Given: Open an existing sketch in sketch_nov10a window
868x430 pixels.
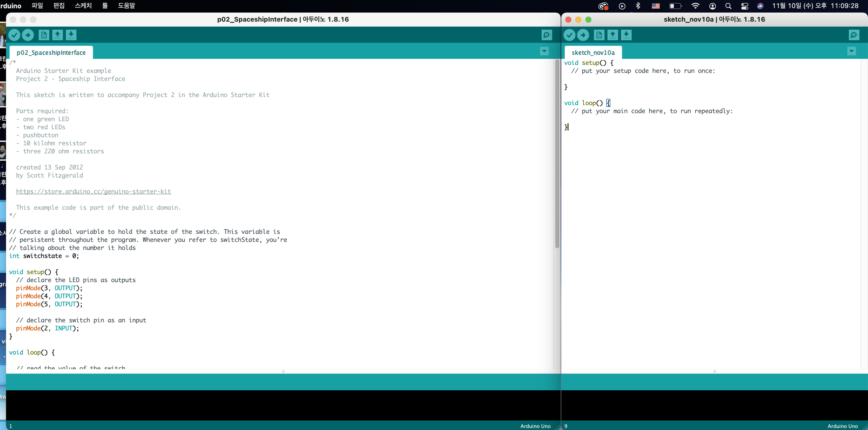Looking at the screenshot, I should coord(613,35).
